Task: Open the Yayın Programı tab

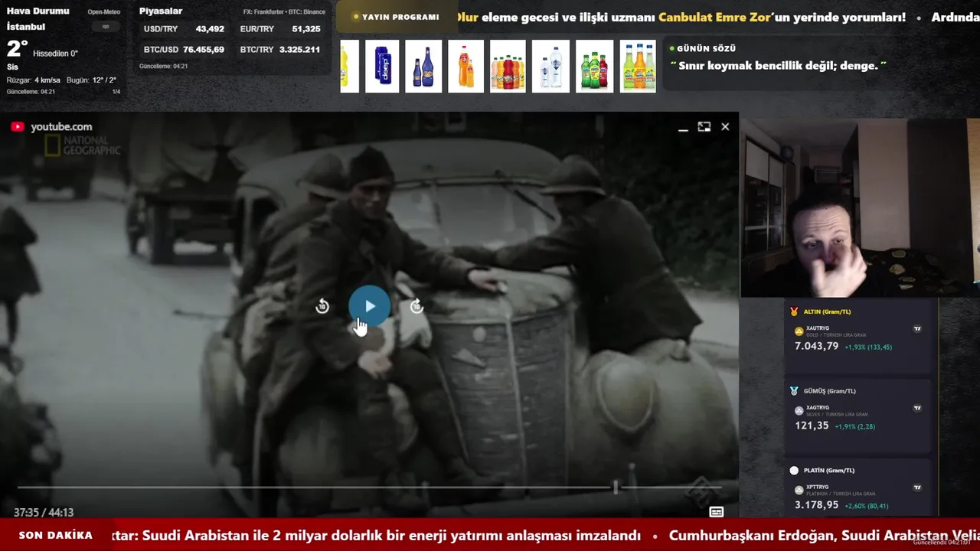Action: (x=396, y=17)
